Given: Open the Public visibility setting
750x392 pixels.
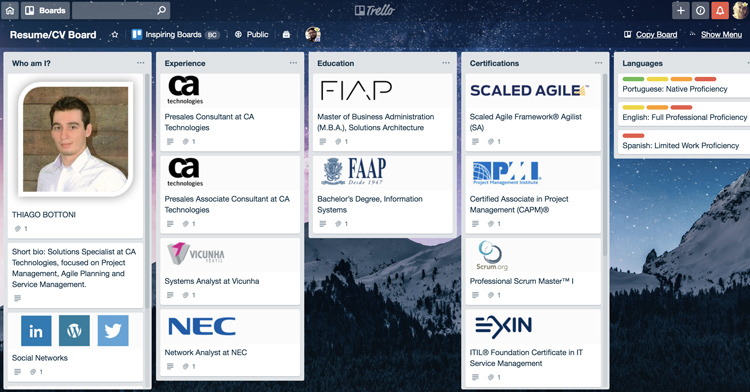Looking at the screenshot, I should point(252,35).
